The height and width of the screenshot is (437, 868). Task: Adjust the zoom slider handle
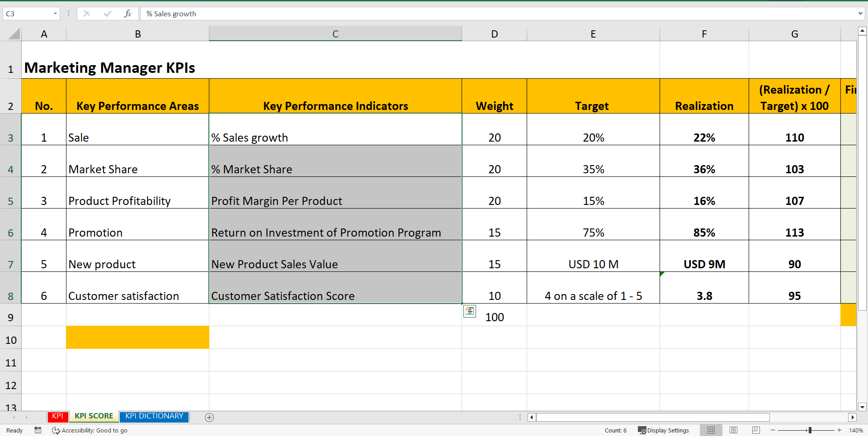(810, 430)
